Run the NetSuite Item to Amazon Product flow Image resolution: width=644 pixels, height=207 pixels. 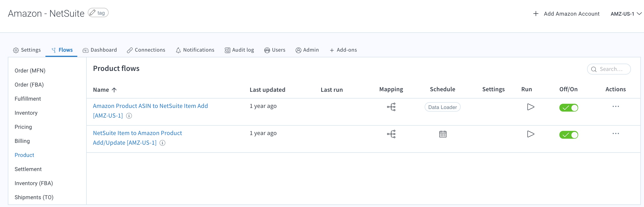click(531, 134)
